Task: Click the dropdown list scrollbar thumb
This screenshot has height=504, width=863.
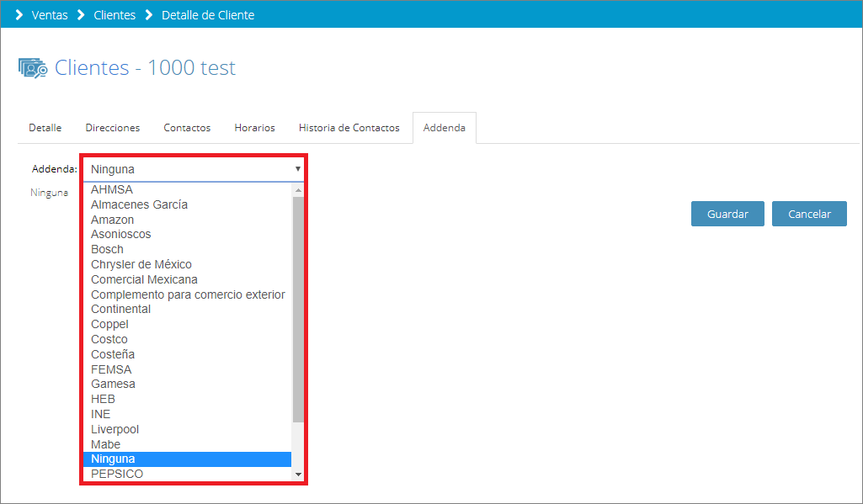Action: 298,310
